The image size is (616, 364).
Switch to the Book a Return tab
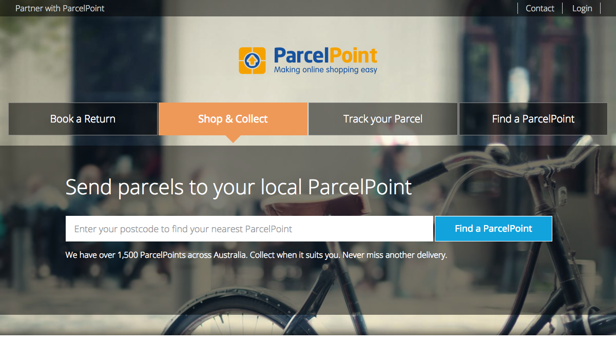(83, 119)
